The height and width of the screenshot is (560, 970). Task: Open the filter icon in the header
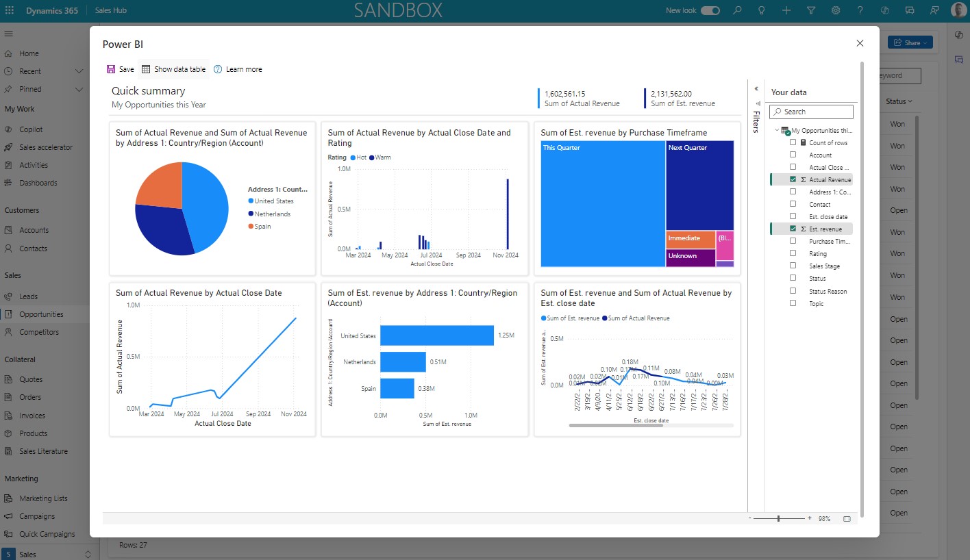(810, 10)
